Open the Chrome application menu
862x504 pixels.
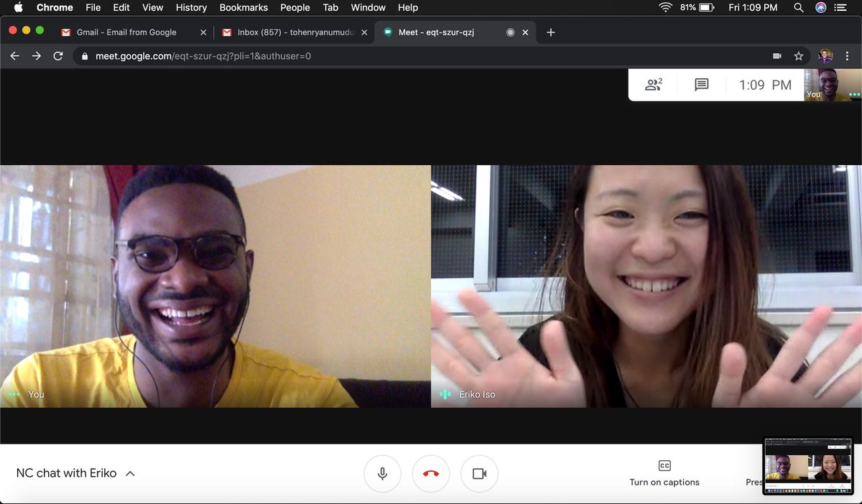[x=55, y=7]
